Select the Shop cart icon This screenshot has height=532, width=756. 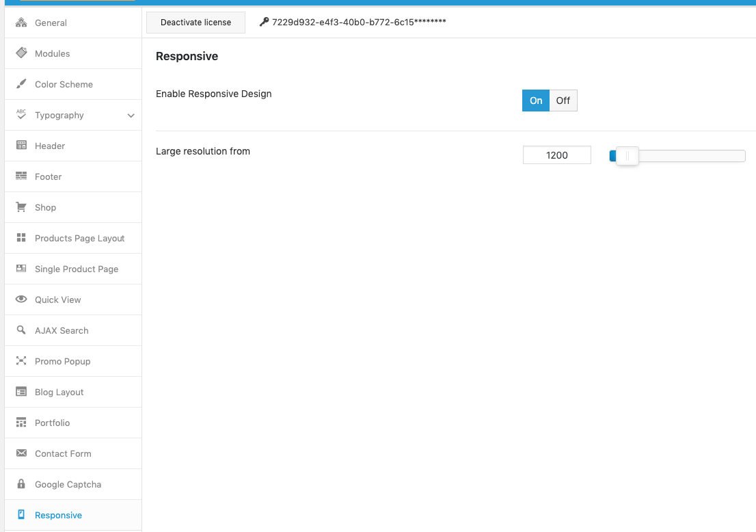pos(21,207)
